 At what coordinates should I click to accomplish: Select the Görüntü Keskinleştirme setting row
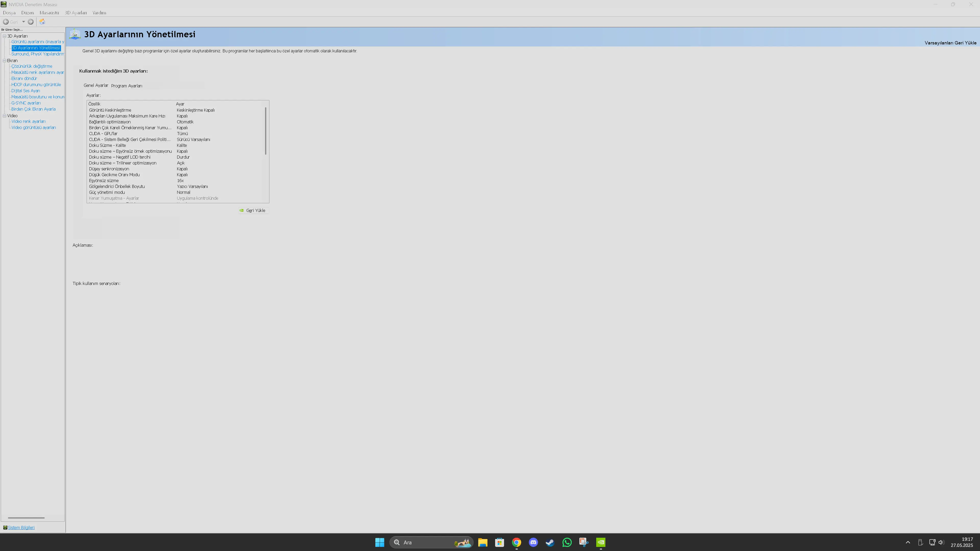pos(175,110)
